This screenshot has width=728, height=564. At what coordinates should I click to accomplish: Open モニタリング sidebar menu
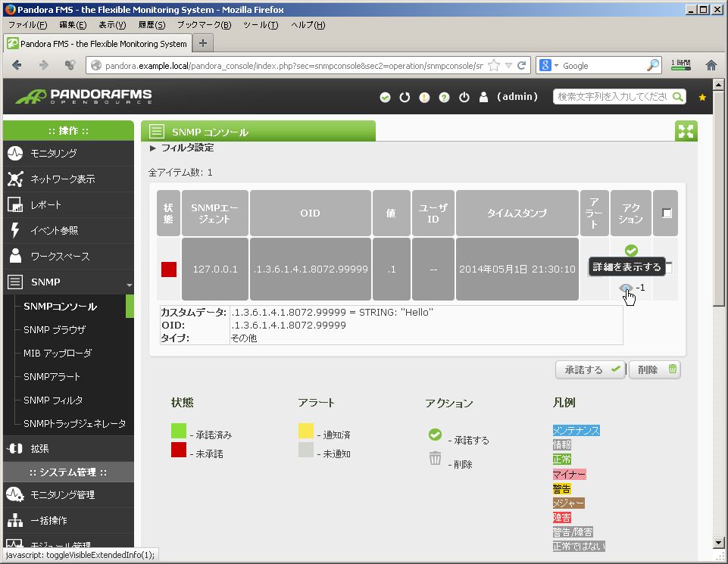68,153
